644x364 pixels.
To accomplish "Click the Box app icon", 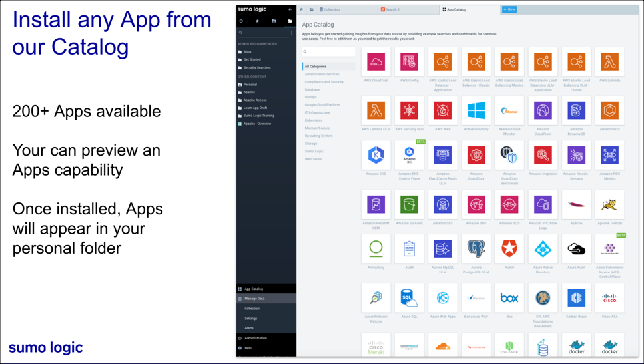I will (509, 298).
